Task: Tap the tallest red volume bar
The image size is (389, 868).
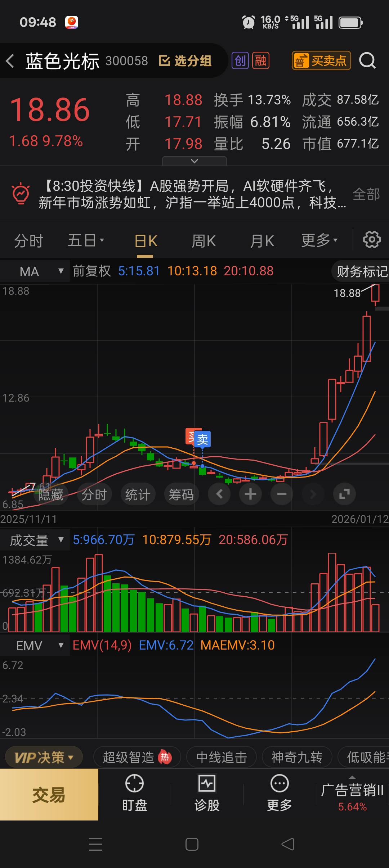Action: click(x=332, y=592)
